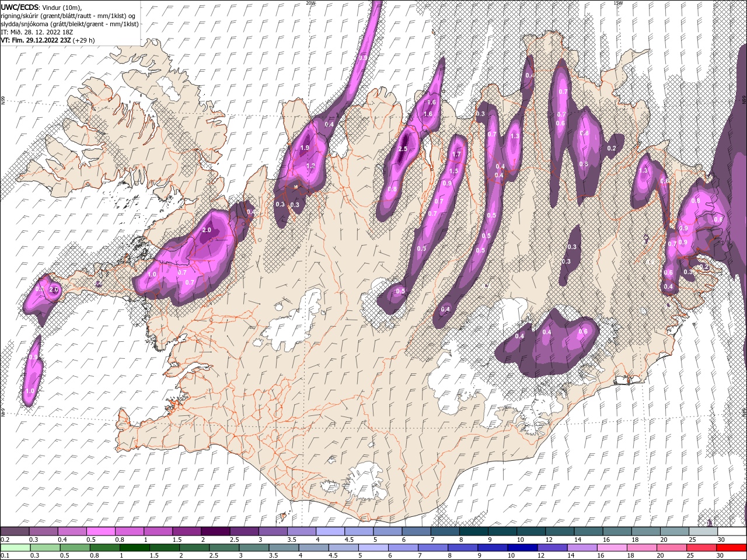Click the valid time line 'VT: Fim. 29.12.2022 23Z'
The height and width of the screenshot is (560, 747).
pos(37,40)
